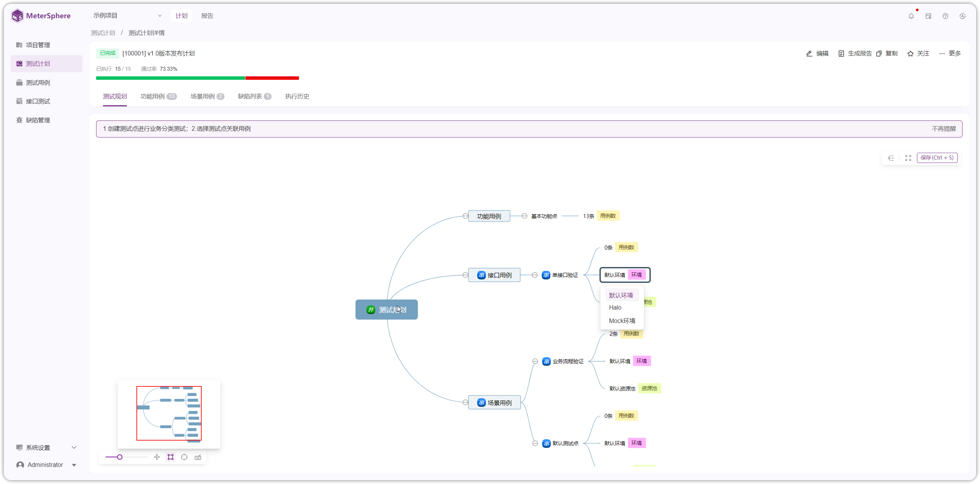The image size is (980, 484).
Task: Dismiss the hint via 不再提醒
Action: click(944, 129)
